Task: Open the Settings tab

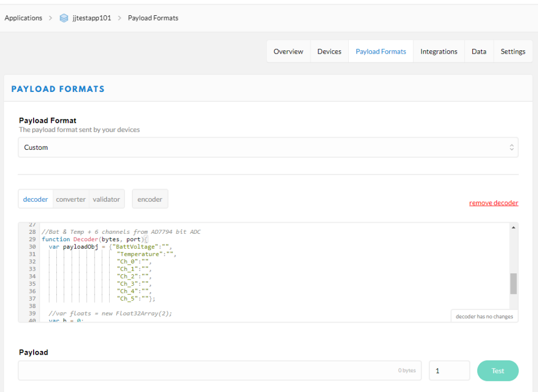Action: pyautogui.click(x=513, y=51)
